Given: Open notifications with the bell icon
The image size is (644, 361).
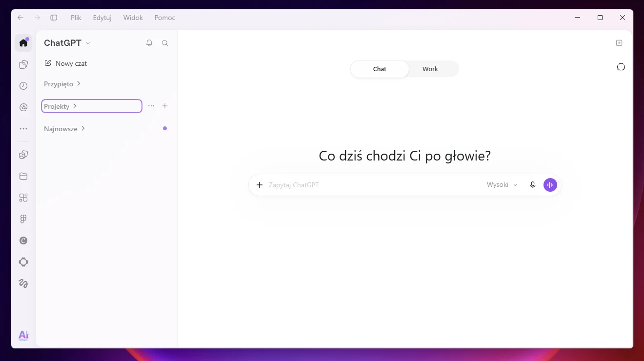Looking at the screenshot, I should 149,43.
